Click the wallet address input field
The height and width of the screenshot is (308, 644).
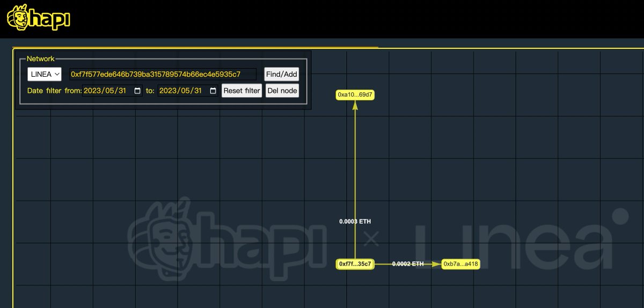pos(163,74)
